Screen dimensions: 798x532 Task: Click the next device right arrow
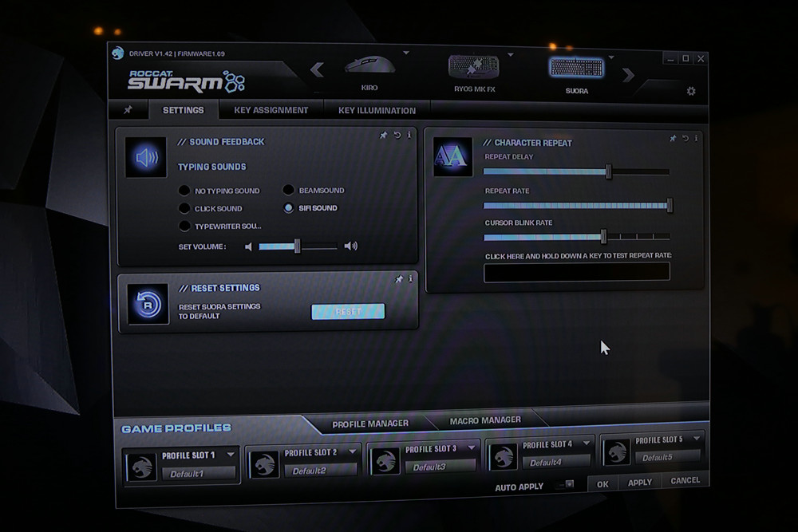pos(629,75)
